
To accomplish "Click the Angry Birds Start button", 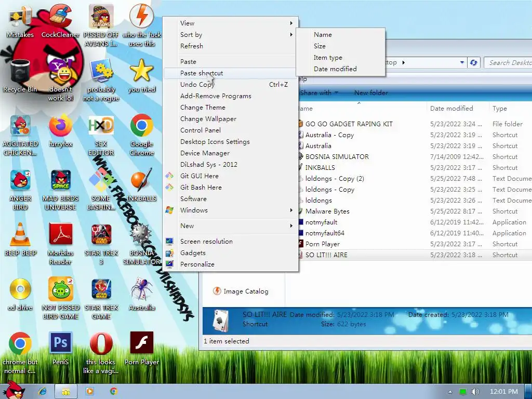I will pos(14,391).
